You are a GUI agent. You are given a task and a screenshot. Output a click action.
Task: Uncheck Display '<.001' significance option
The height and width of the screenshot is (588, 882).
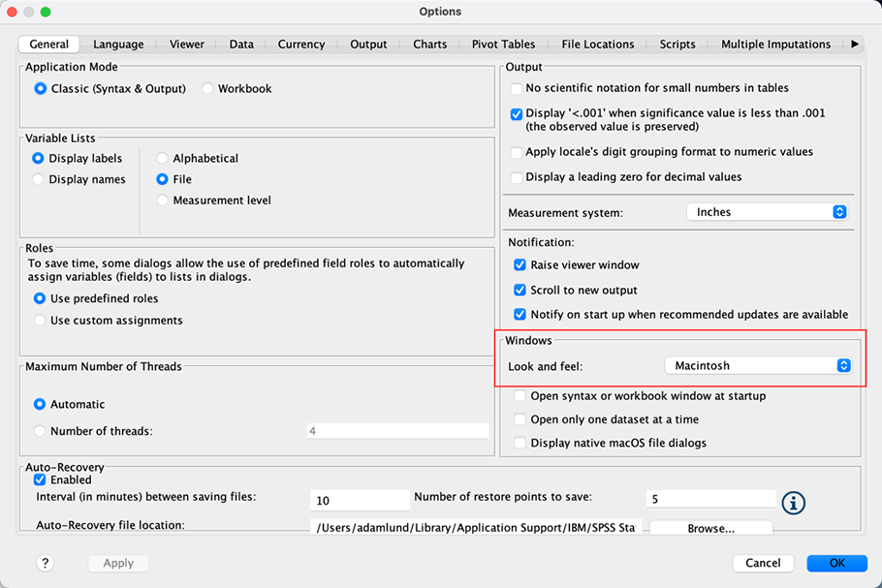pos(517,113)
